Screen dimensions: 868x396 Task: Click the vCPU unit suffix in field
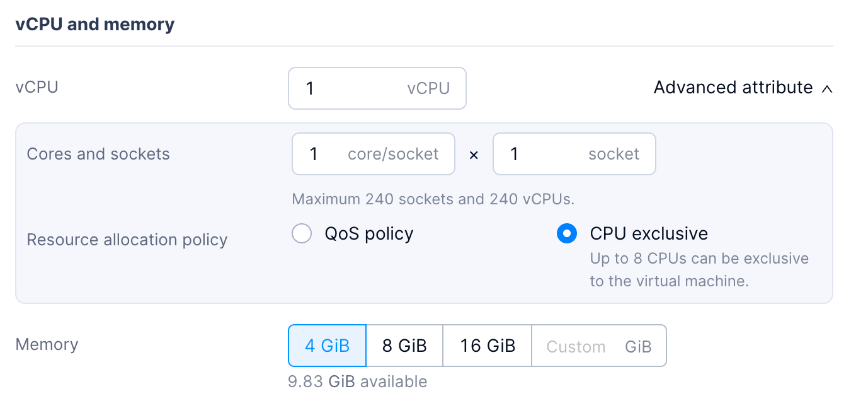tap(428, 88)
